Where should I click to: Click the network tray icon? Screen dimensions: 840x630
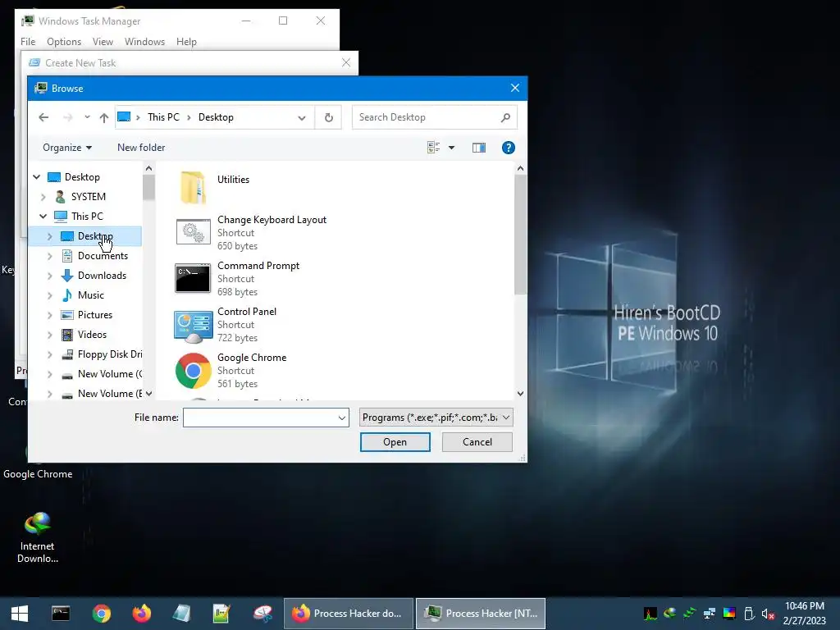click(710, 614)
